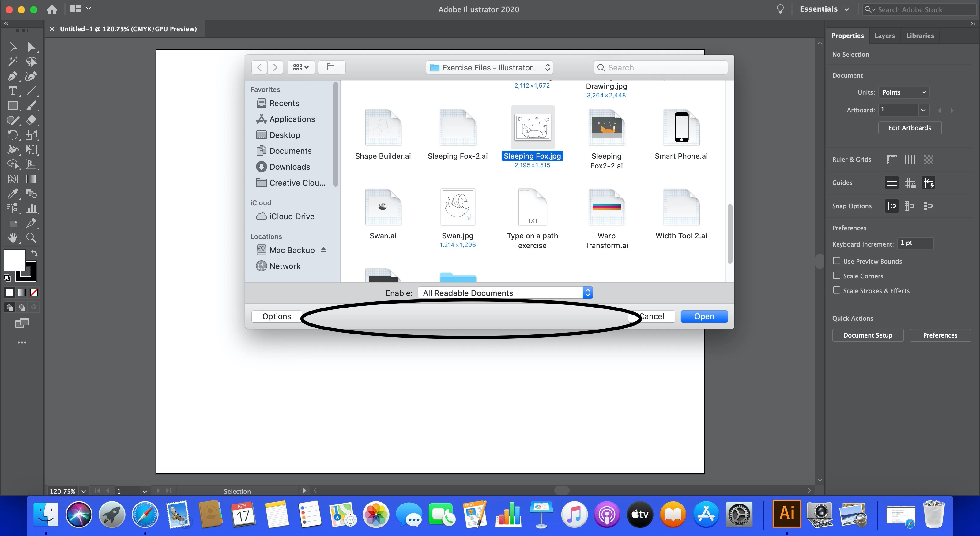Show the rulers icon in Ruler & Grids

(x=891, y=159)
